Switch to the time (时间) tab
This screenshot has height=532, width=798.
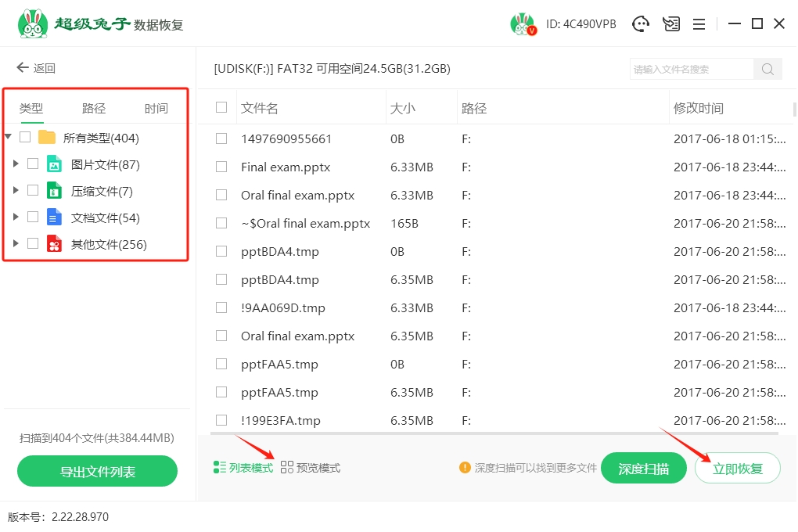coord(156,109)
